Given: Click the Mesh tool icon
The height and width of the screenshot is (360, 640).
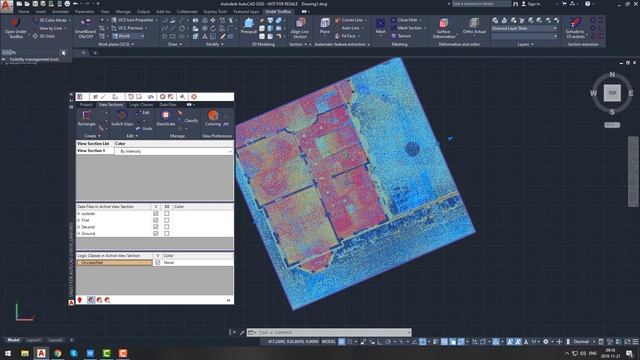Looking at the screenshot, I should point(380,23).
